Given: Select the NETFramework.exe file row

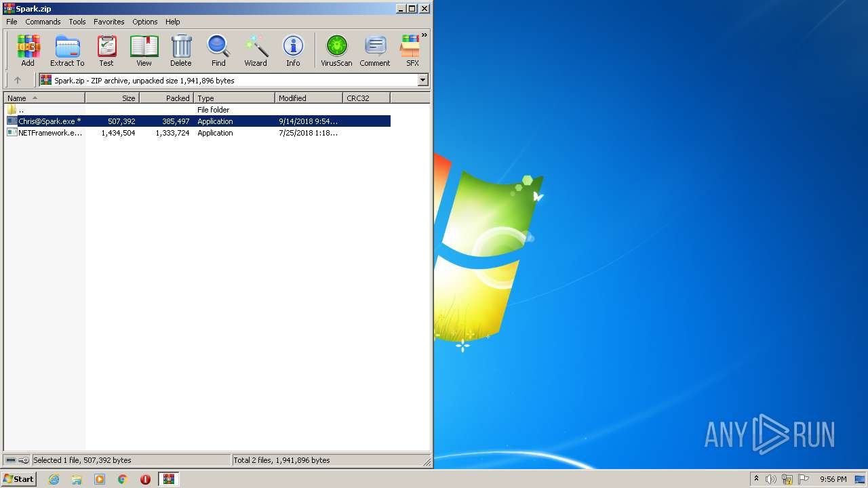Looking at the screenshot, I should click(x=197, y=133).
